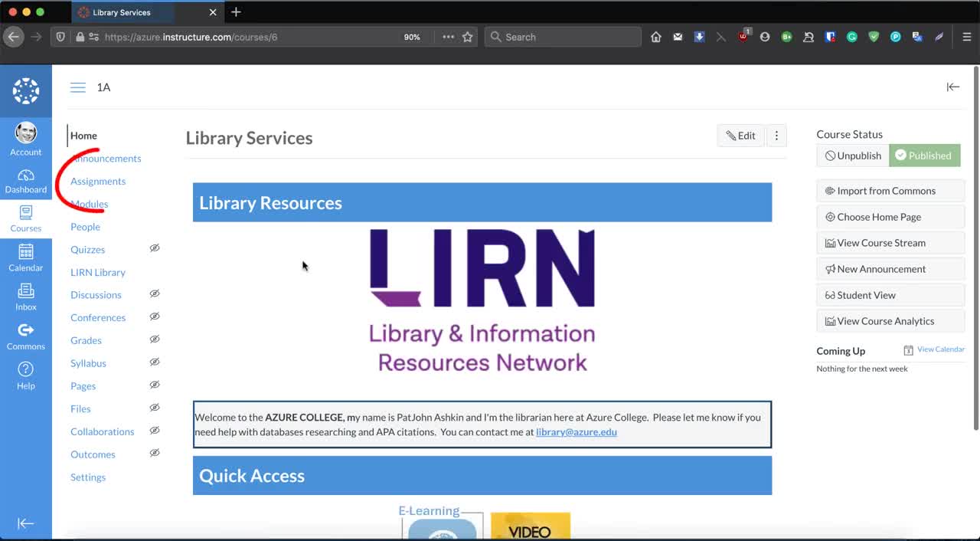
Task: Click Import from Commons
Action: [x=890, y=191]
